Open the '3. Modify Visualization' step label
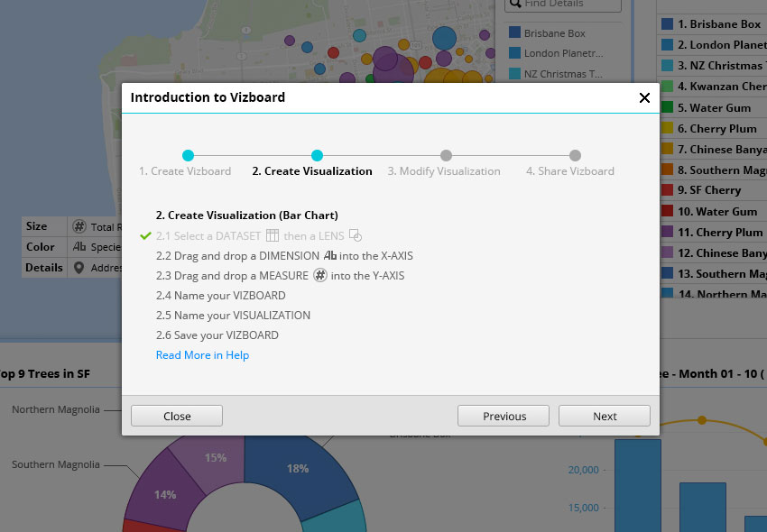The width and height of the screenshot is (767, 532). click(x=444, y=171)
